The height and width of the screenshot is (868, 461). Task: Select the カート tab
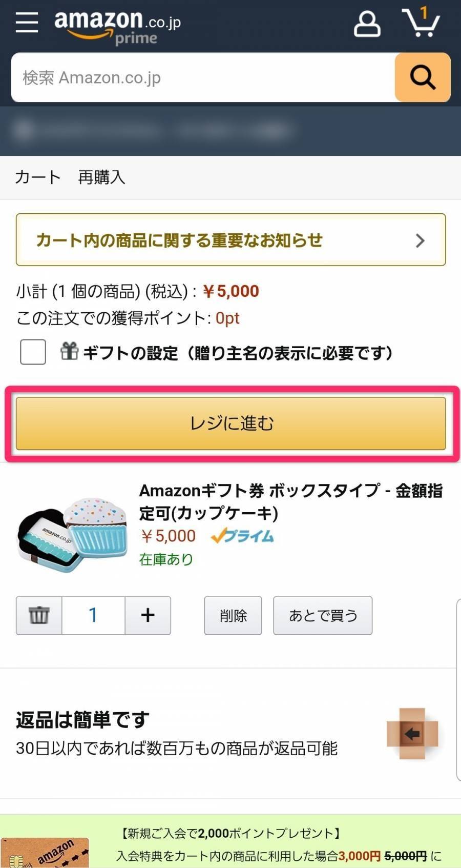click(x=36, y=177)
